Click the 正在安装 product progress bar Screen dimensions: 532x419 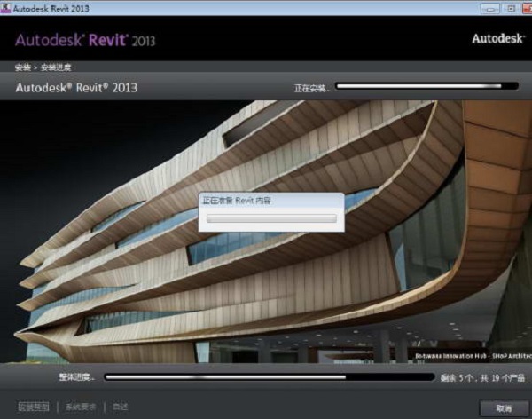(427, 86)
